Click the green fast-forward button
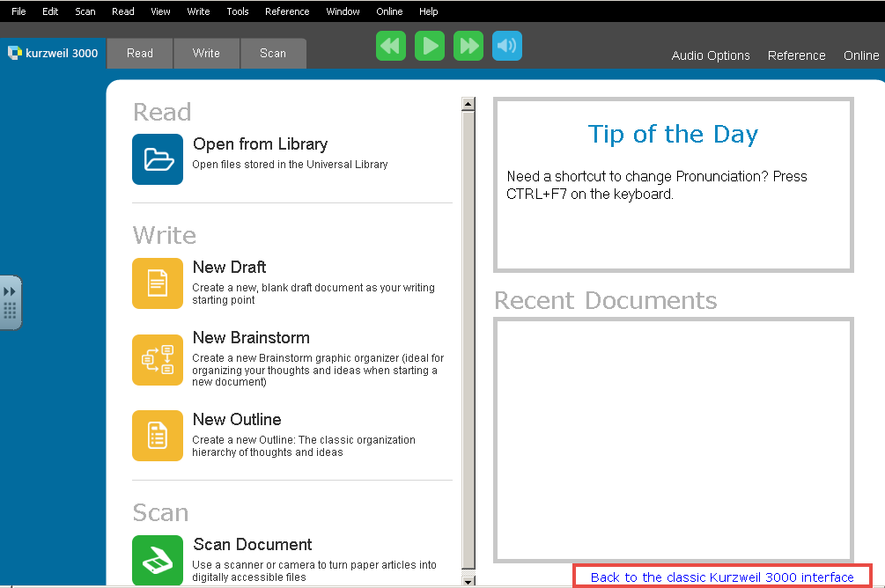The height and width of the screenshot is (588, 885). pyautogui.click(x=468, y=46)
